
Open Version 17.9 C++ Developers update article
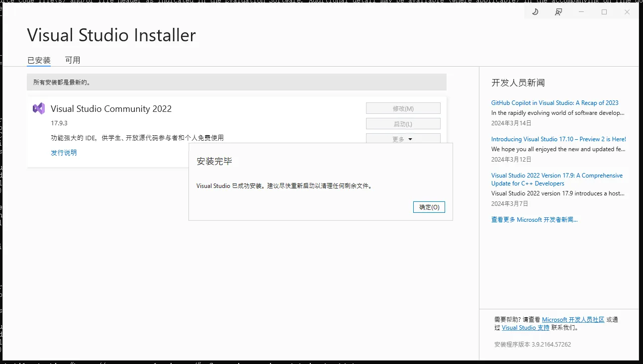click(x=557, y=180)
